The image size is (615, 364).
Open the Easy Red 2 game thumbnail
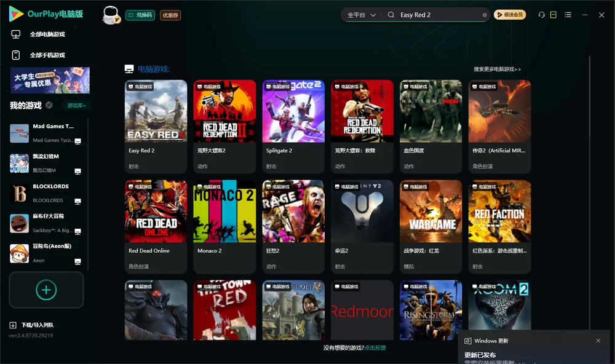[x=156, y=111]
